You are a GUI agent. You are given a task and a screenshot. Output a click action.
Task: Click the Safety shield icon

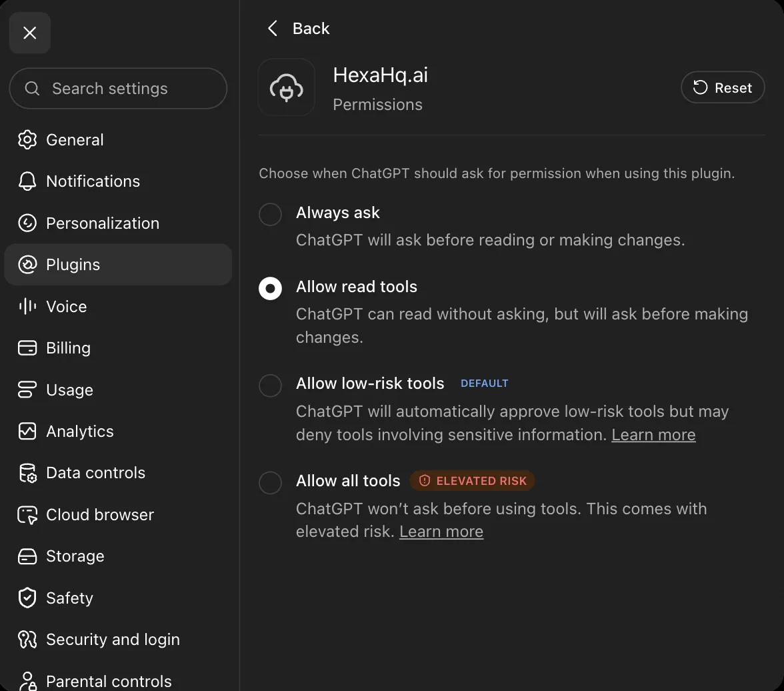27,598
